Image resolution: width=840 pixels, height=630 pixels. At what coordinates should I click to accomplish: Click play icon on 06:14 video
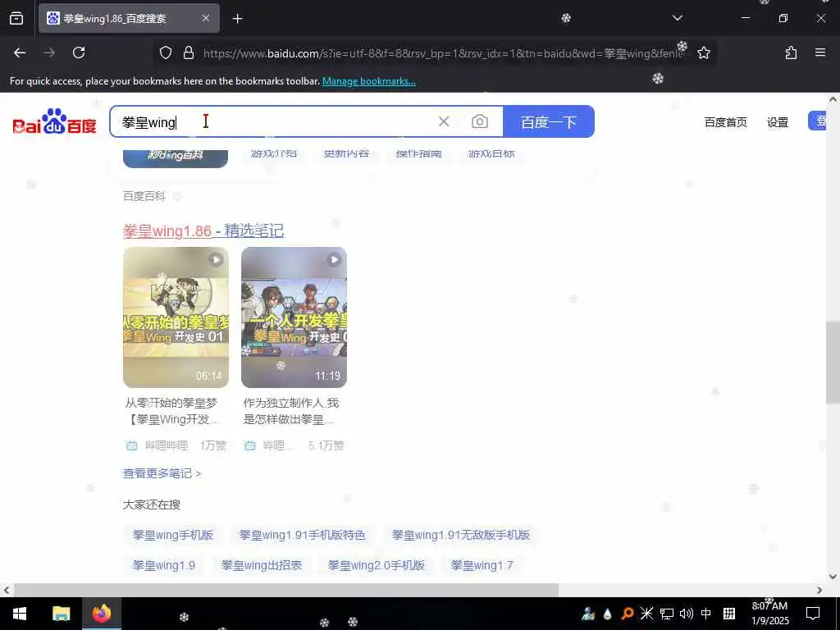coord(216,260)
